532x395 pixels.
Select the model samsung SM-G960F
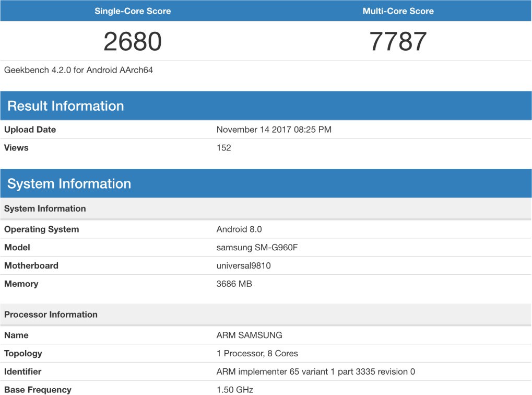pyautogui.click(x=257, y=247)
